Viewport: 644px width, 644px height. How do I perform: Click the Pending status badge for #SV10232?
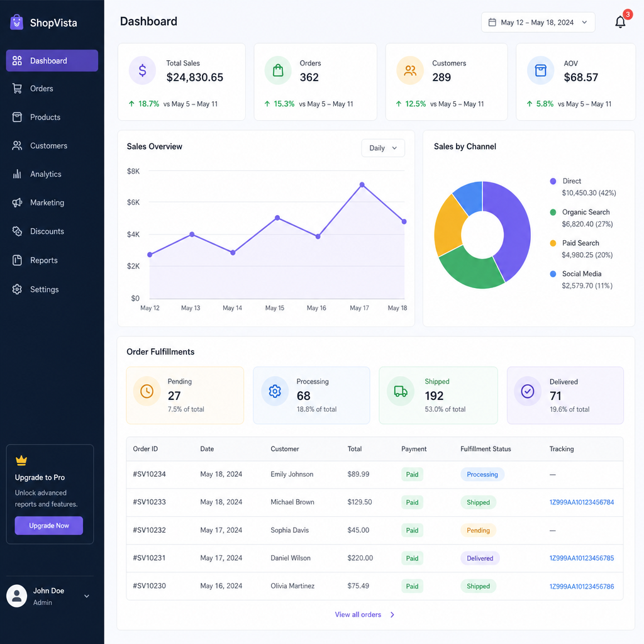[478, 530]
